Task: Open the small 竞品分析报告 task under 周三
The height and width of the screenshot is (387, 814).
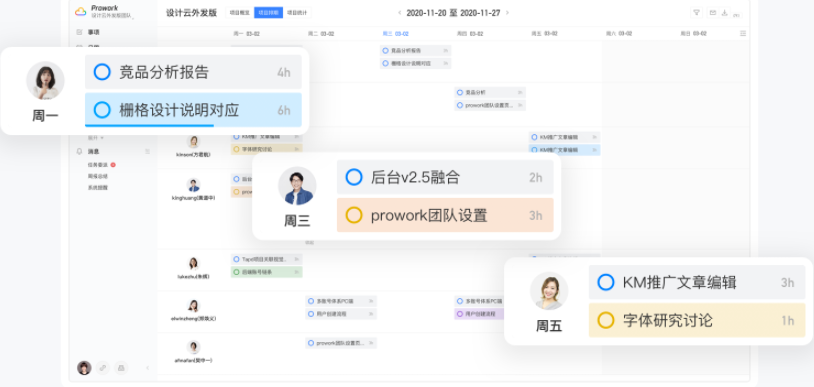Action: [415, 50]
